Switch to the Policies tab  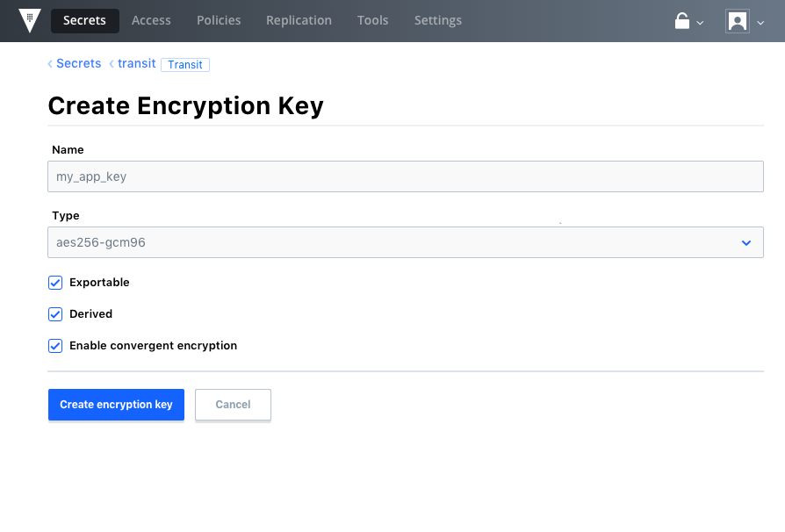coord(219,20)
